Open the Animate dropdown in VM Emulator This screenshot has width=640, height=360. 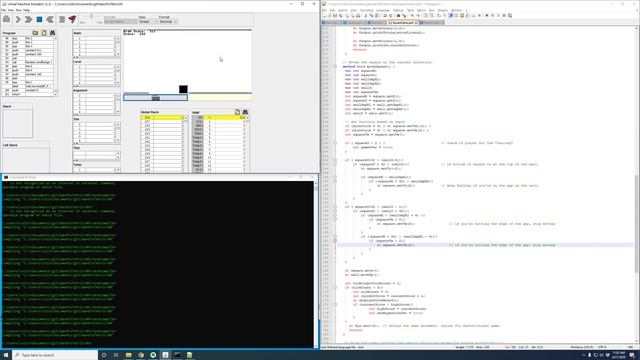pos(120,21)
